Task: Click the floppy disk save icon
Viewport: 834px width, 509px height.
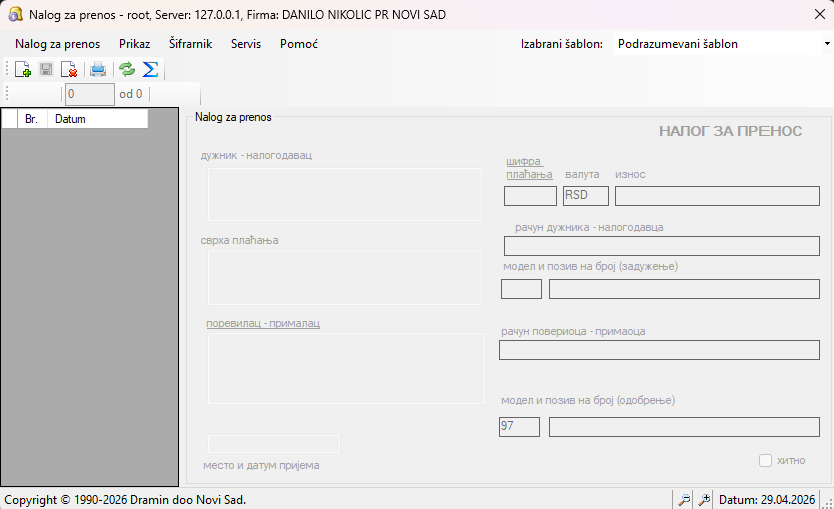Action: click(x=46, y=69)
